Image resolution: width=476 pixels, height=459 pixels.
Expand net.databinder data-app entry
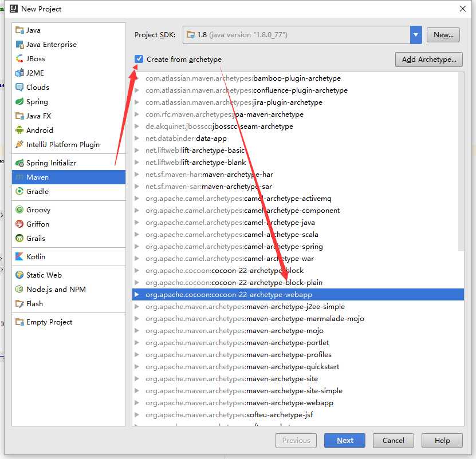click(x=137, y=139)
